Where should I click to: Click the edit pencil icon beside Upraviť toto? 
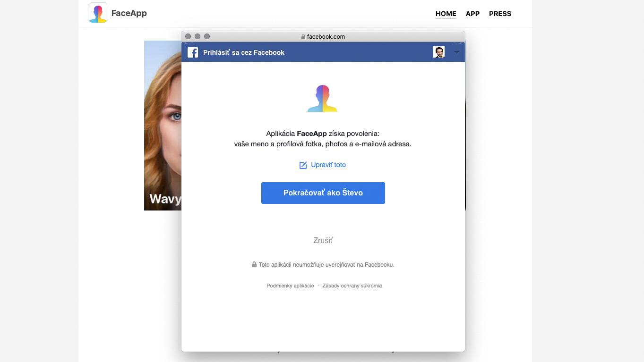click(x=303, y=165)
